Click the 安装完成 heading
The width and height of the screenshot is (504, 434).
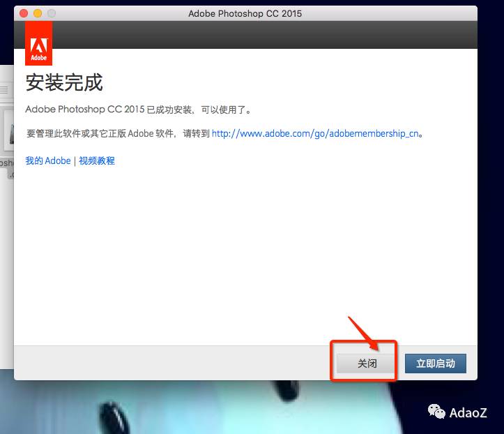[64, 83]
